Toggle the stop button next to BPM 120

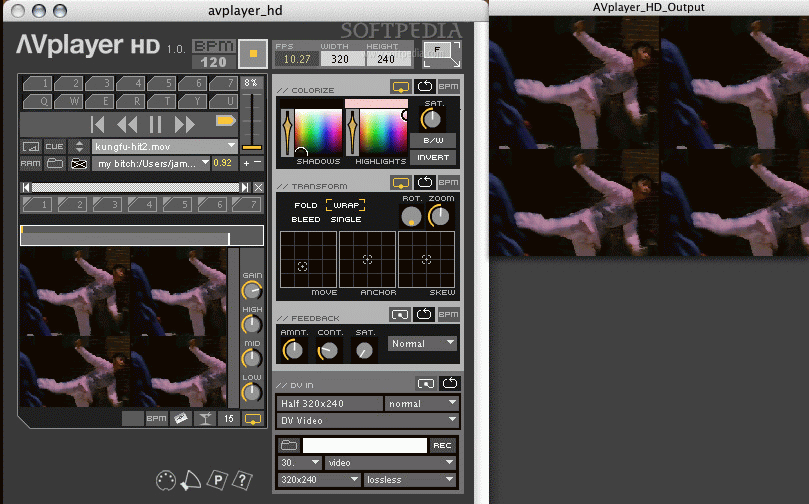[253, 54]
